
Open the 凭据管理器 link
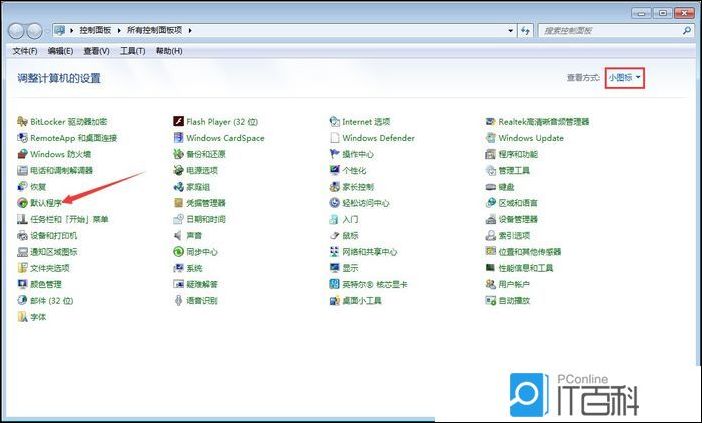click(x=205, y=203)
